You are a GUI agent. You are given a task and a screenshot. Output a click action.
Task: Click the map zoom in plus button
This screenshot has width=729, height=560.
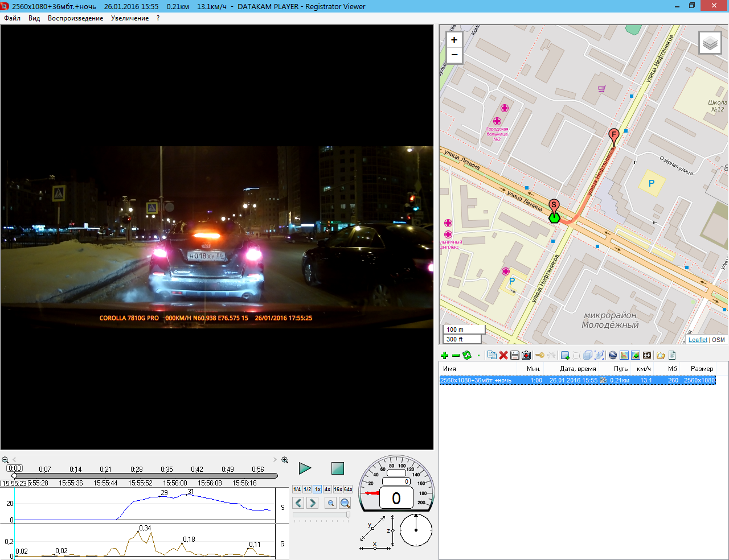(454, 40)
